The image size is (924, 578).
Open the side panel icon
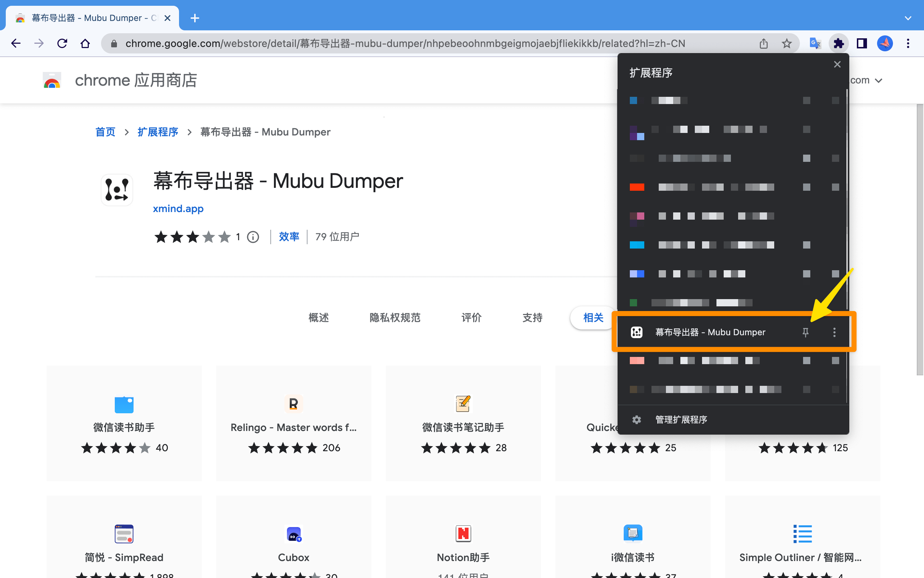[862, 43]
